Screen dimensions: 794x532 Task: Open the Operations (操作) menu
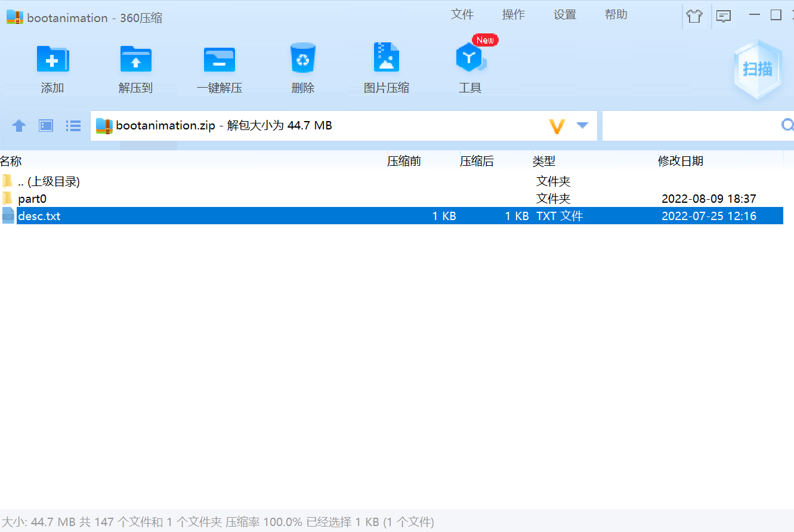[x=513, y=15]
